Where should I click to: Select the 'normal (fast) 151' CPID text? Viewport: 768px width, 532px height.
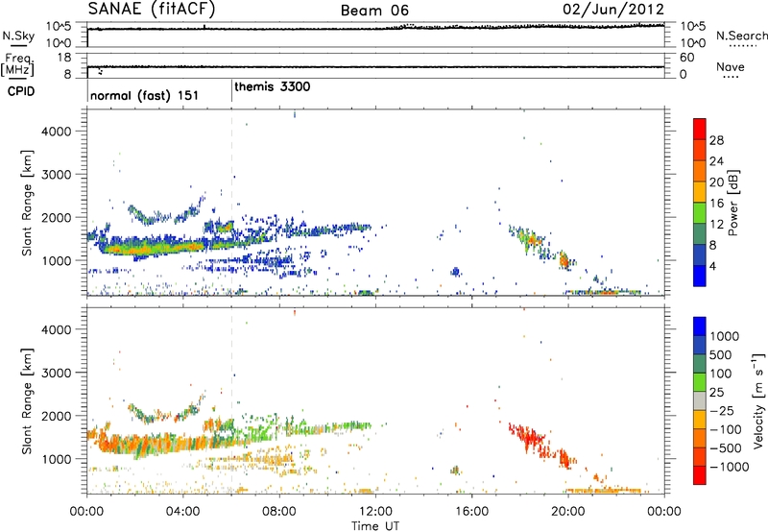pyautogui.click(x=145, y=95)
